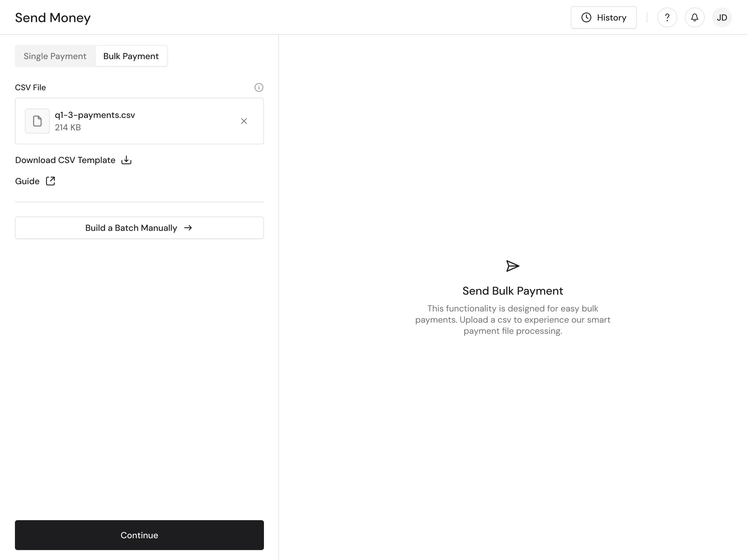This screenshot has width=747, height=560.
Task: Click the clock icon in History button
Action: (x=586, y=17)
